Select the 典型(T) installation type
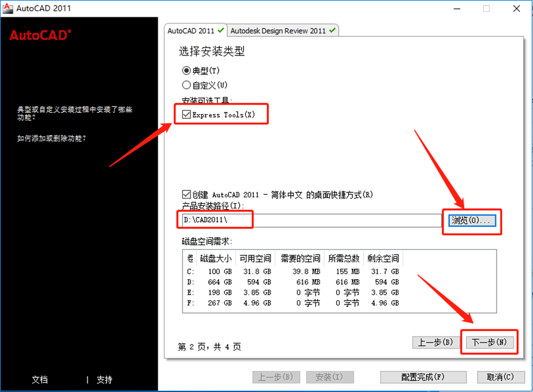This screenshot has width=533, height=392. coord(187,71)
